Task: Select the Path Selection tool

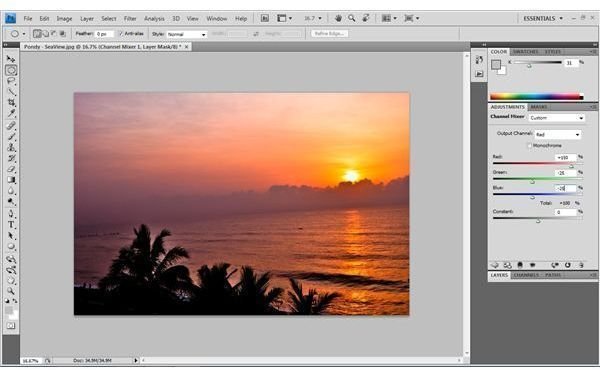Action: point(11,236)
